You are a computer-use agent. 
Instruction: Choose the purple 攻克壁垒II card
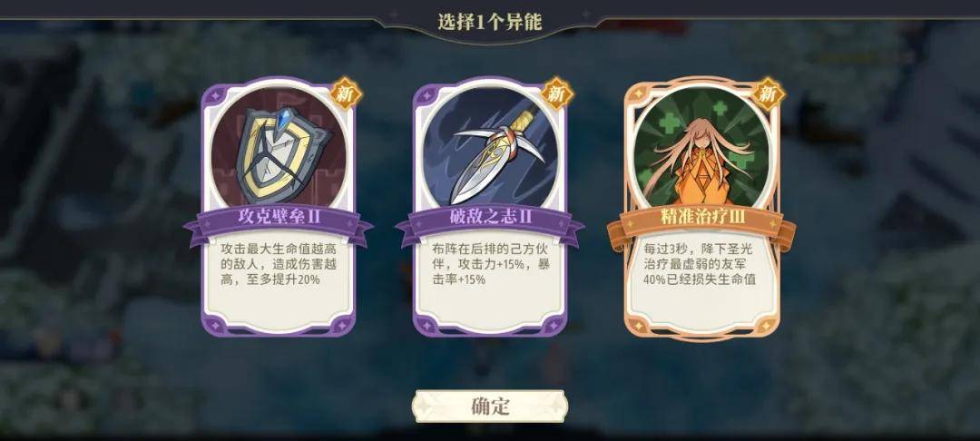click(x=279, y=208)
